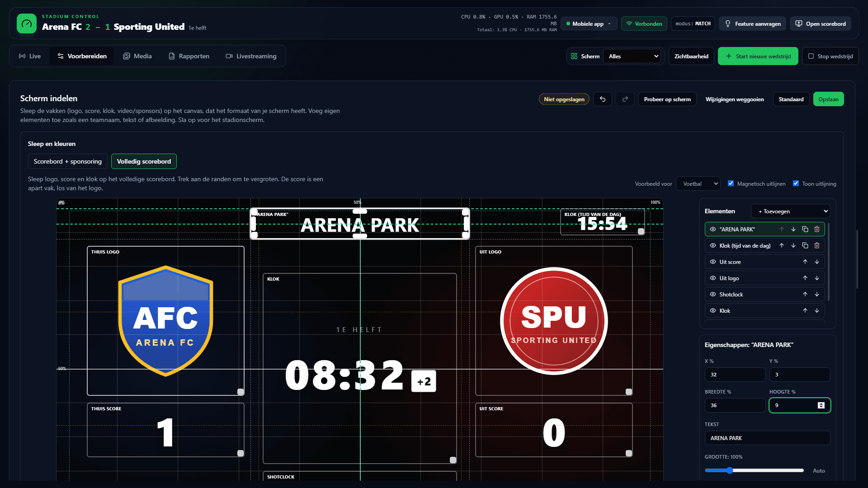Image resolution: width=868 pixels, height=488 pixels.
Task: Click the Zichtbaarheid button
Action: tap(691, 56)
